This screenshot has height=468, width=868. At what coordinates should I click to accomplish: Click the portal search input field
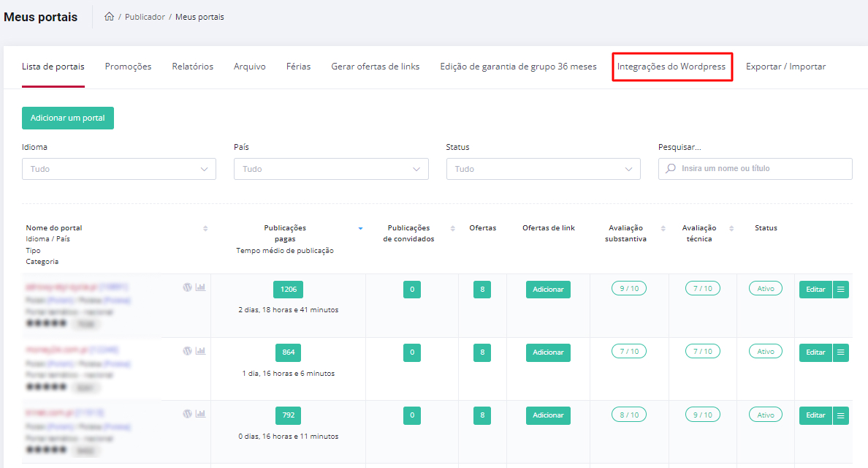pyautogui.click(x=755, y=169)
